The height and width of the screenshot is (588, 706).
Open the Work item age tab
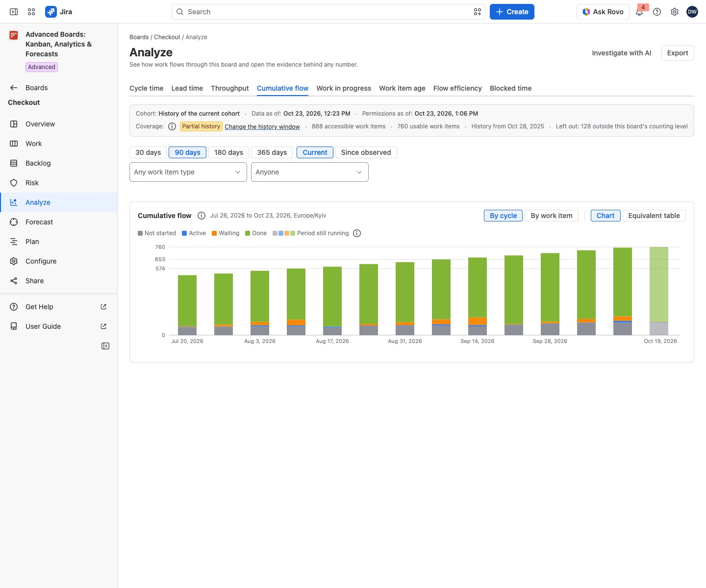(x=402, y=88)
